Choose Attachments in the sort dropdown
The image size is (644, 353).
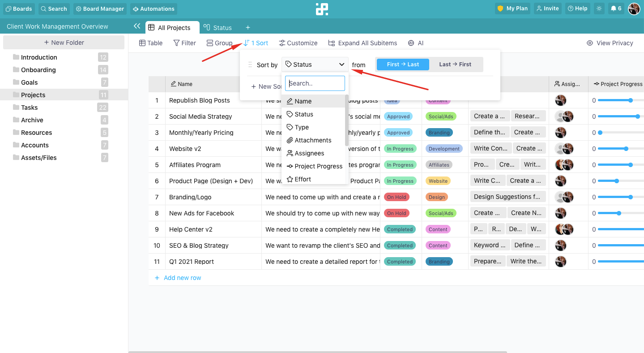[313, 140]
